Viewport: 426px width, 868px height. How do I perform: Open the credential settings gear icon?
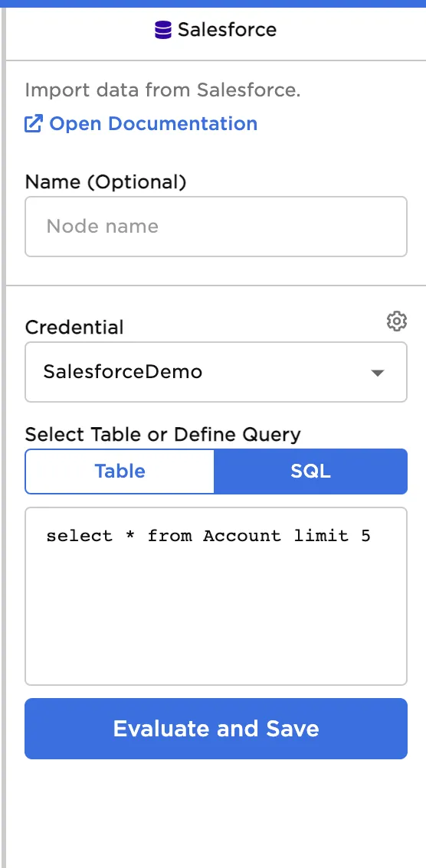(397, 321)
